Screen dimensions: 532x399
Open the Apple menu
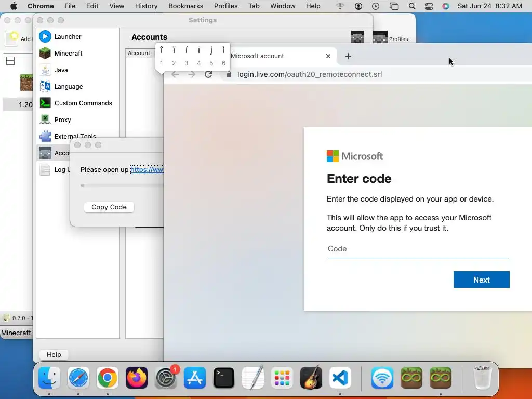(14, 6)
